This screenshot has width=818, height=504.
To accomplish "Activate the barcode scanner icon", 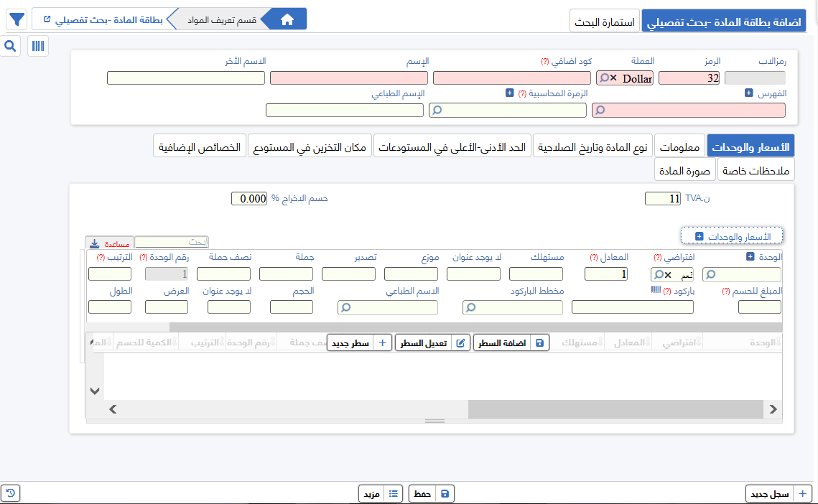I will pyautogui.click(x=38, y=45).
